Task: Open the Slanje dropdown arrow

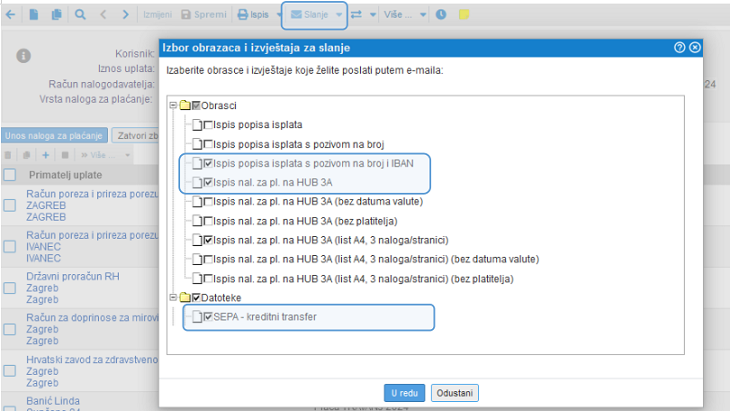Action: click(339, 15)
